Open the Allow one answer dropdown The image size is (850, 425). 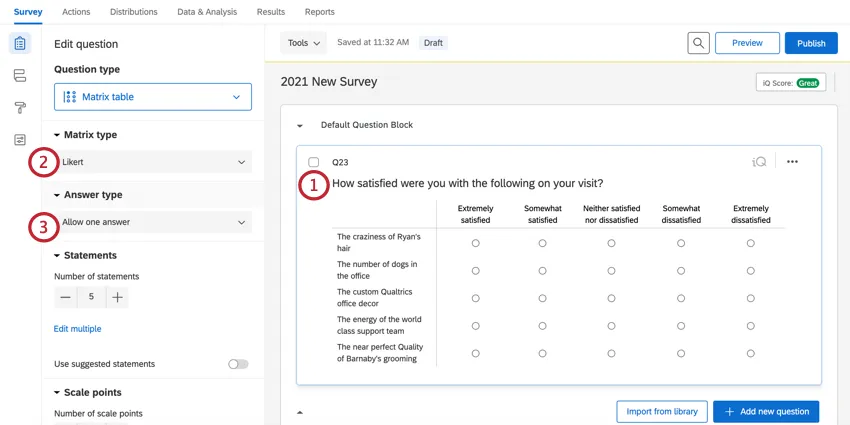coord(153,222)
